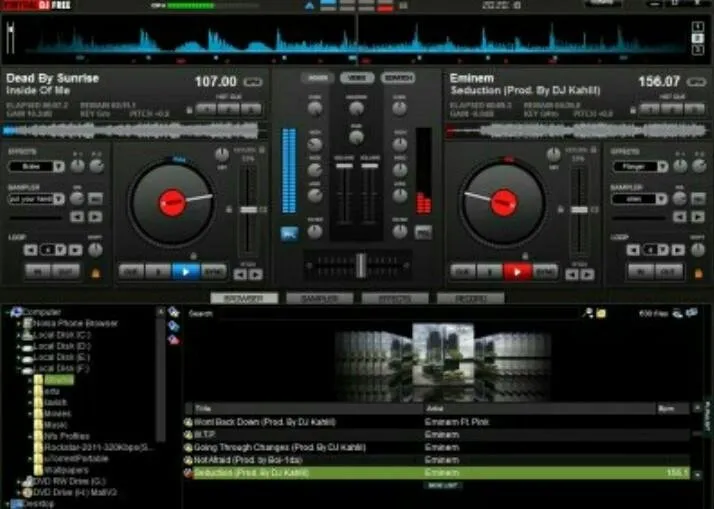The width and height of the screenshot is (714, 509).
Task: Select the 'Going Through Changes' track row
Action: [437, 448]
